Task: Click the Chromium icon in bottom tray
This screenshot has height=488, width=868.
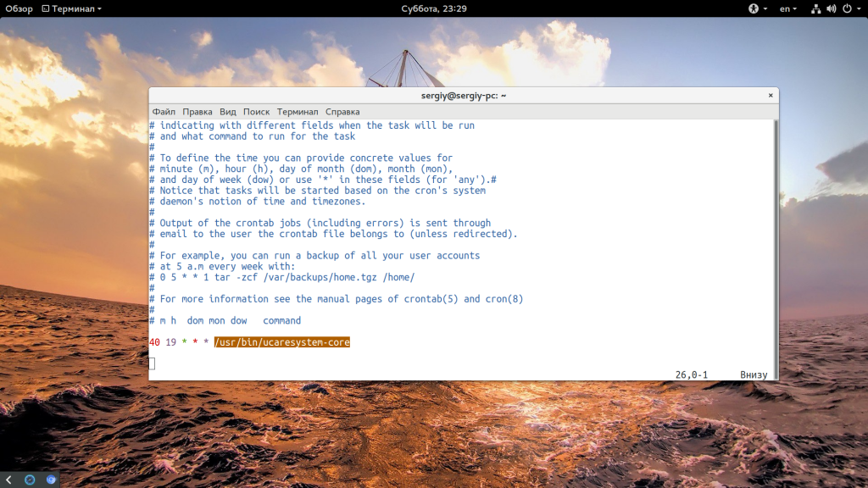Action: click(51, 480)
